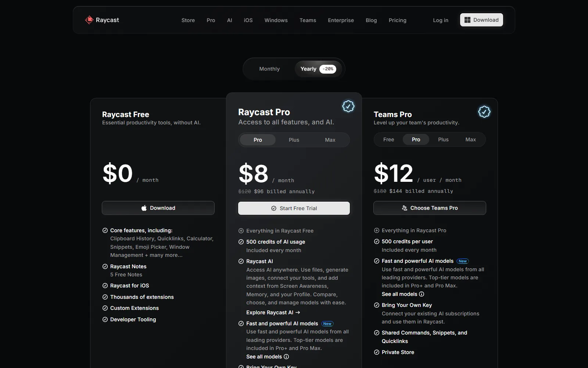This screenshot has height=368, width=588.
Task: Click the checkmark icon beside Private Store
Action: (x=376, y=352)
